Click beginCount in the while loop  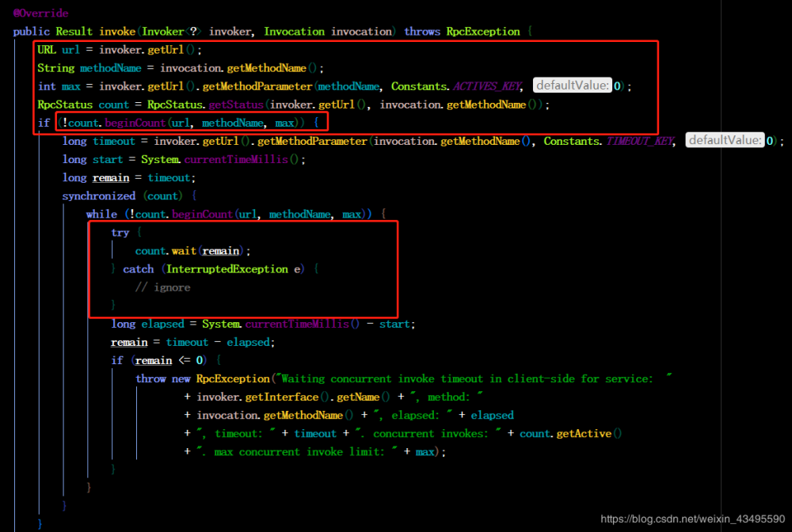[203, 214]
